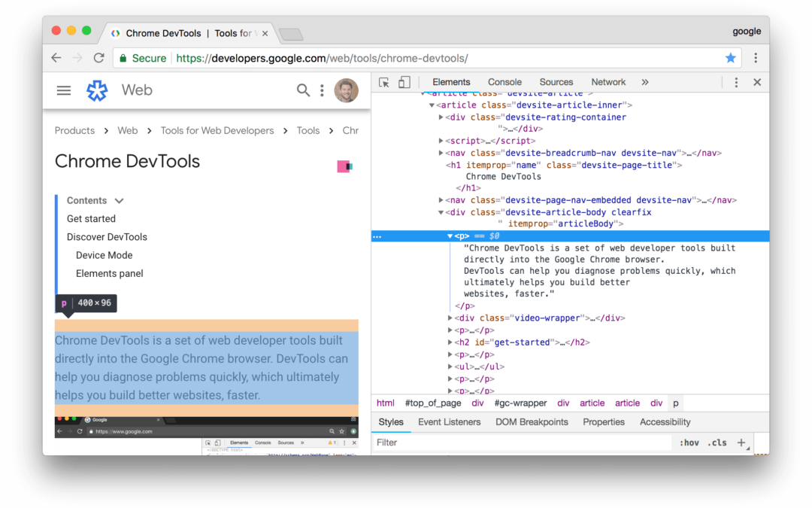Image resolution: width=812 pixels, height=508 pixels.
Task: Open the Styles pane tab
Action: coord(391,422)
